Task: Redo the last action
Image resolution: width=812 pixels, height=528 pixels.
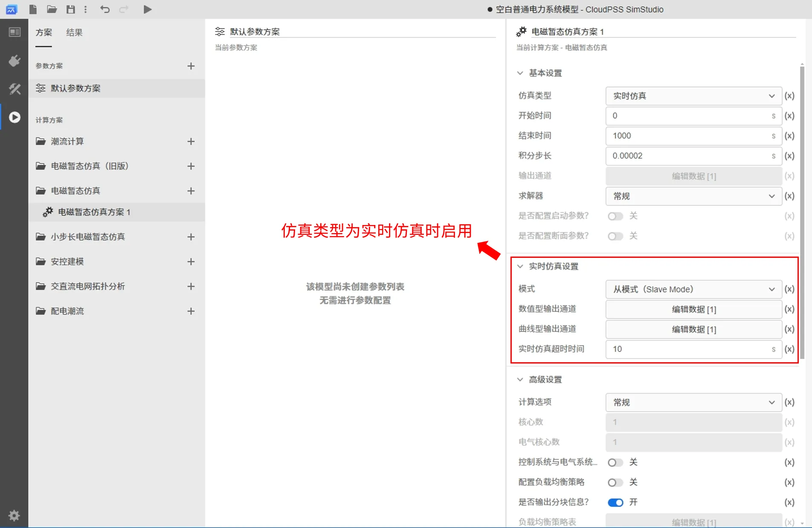Action: (x=124, y=9)
